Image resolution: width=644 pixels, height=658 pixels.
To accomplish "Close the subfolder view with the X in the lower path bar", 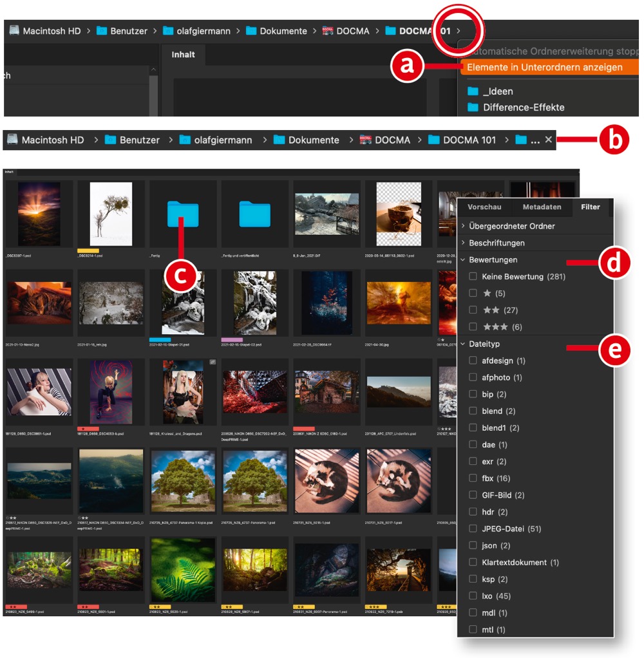I will pyautogui.click(x=548, y=140).
